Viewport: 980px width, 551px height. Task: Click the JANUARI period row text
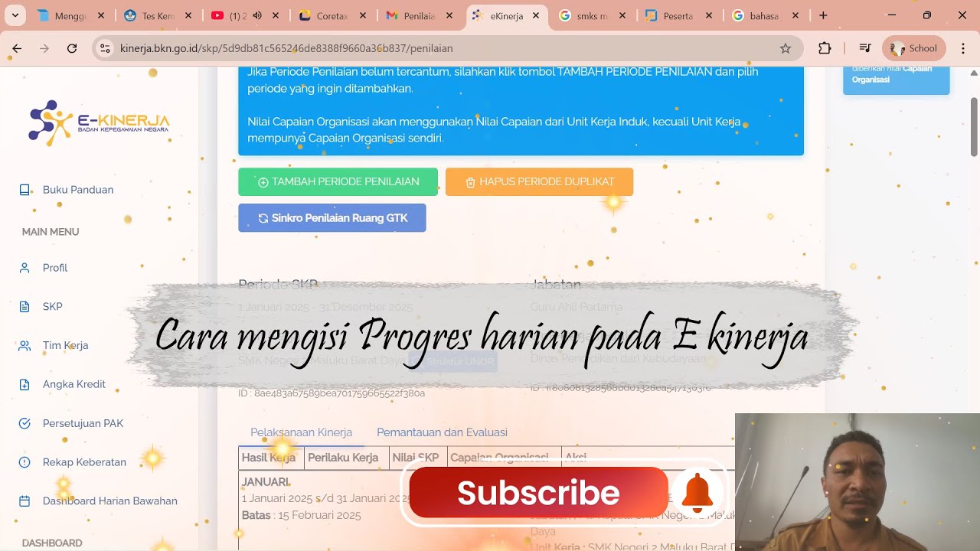point(266,482)
